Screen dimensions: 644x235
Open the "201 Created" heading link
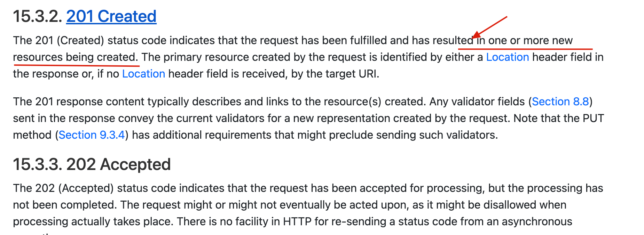tap(111, 16)
